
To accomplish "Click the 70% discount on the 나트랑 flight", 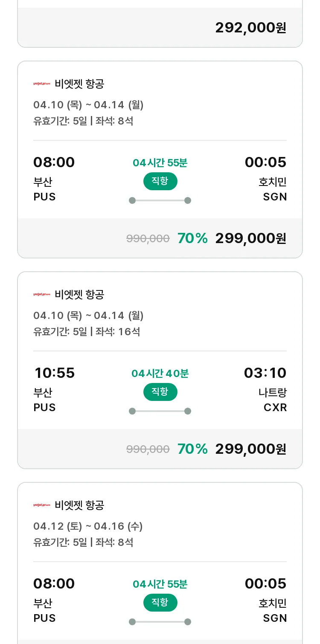I will tap(192, 449).
